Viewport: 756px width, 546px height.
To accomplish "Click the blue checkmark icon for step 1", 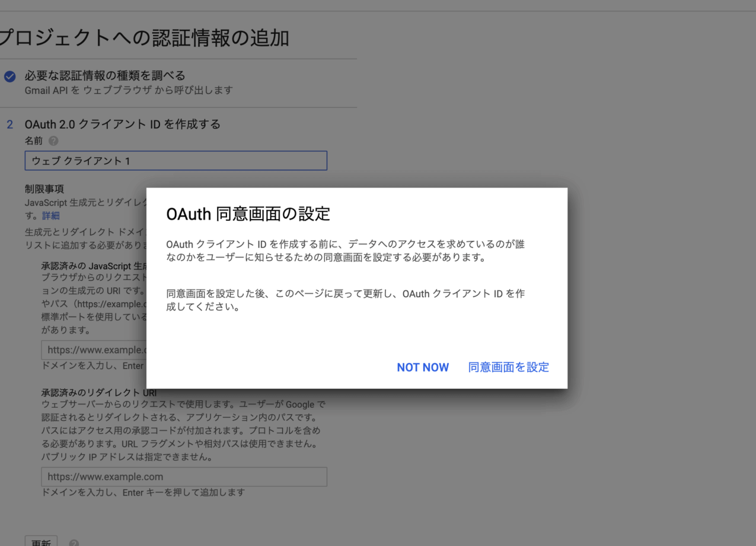I will [9, 77].
